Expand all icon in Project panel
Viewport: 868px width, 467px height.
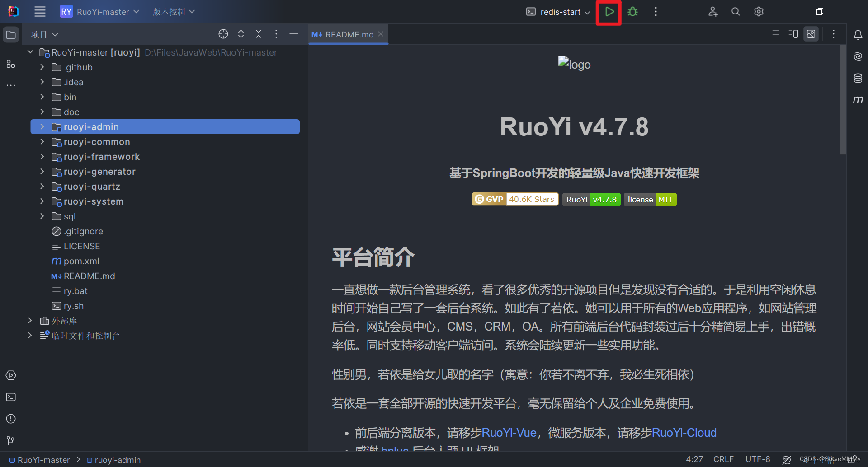(241, 34)
